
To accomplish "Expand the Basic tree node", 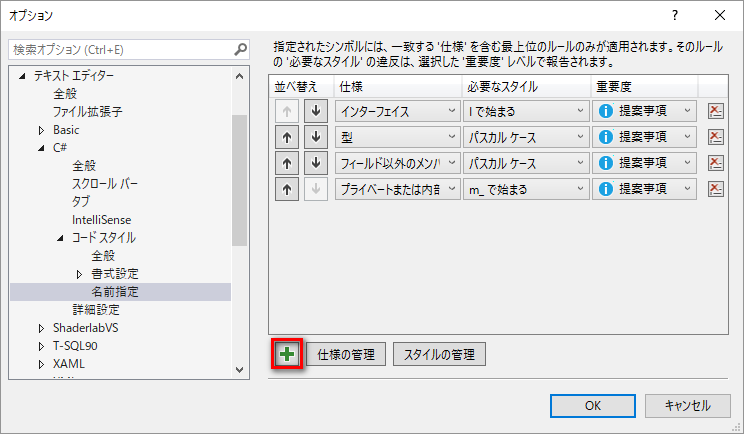I will 41,130.
